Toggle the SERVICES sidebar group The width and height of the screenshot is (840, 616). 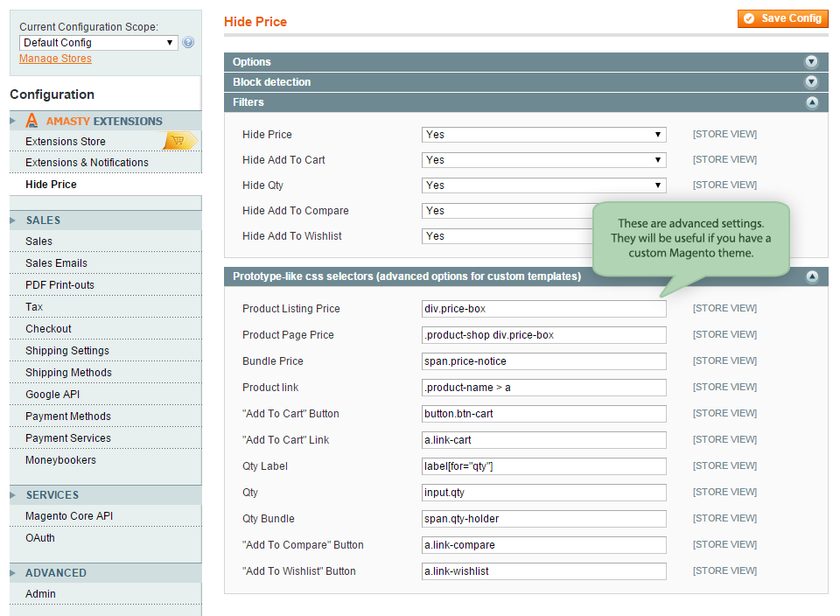[106, 495]
